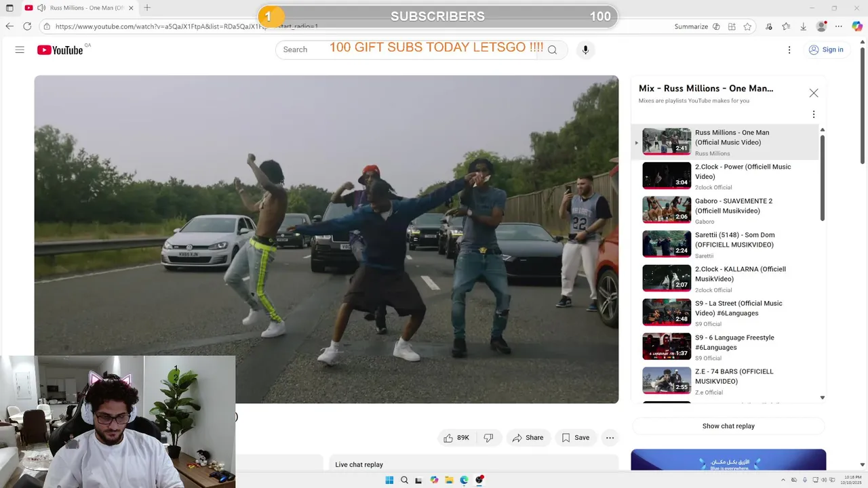Play S9 - La Street playlist item
This screenshot has width=868, height=488.
pos(724,312)
